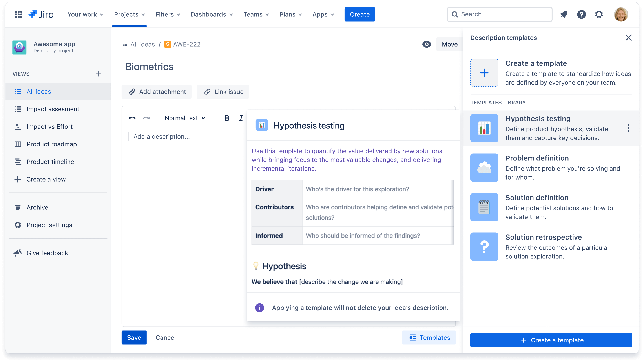Click the Create a template button
Image resolution: width=644 pixels, height=362 pixels.
click(x=551, y=340)
